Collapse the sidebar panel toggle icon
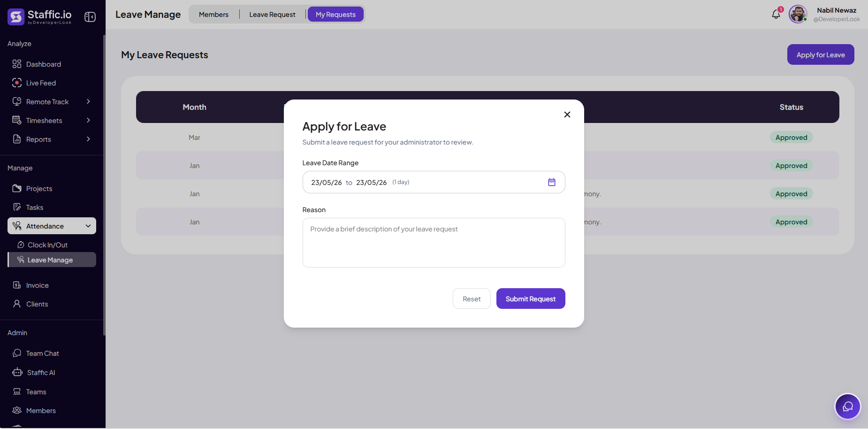Viewport: 868px width, 429px height. pos(90,17)
